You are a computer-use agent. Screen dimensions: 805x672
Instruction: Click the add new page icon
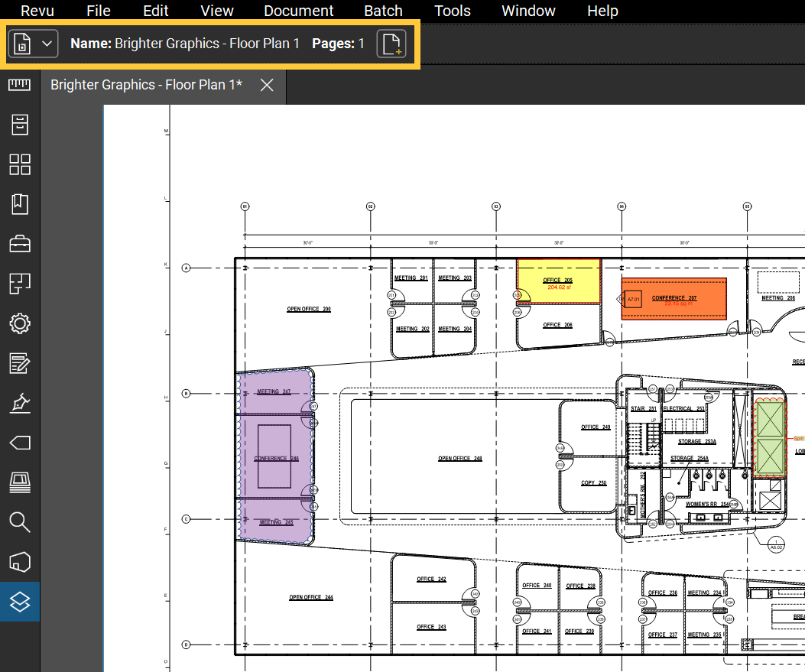pos(391,44)
